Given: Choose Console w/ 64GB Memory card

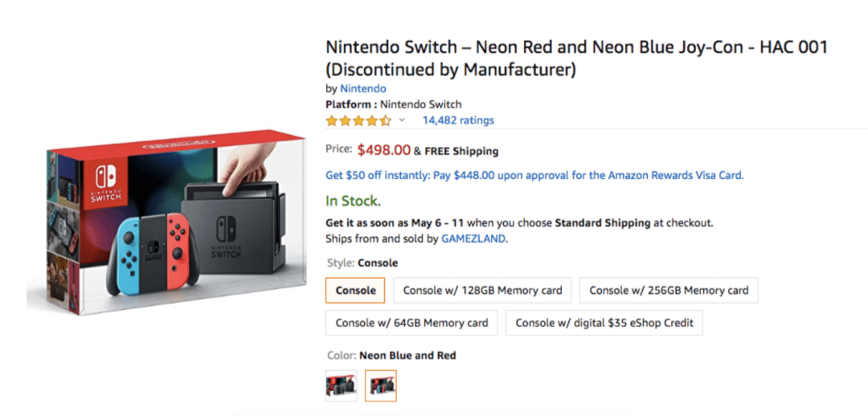Looking at the screenshot, I should [411, 323].
